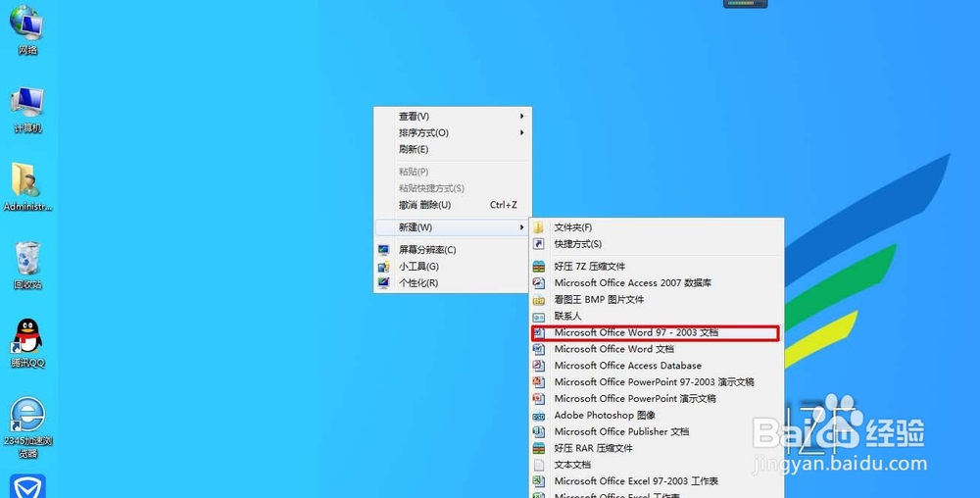Click the 文本文档 text file icon
The height and width of the screenshot is (498, 980).
(538, 465)
